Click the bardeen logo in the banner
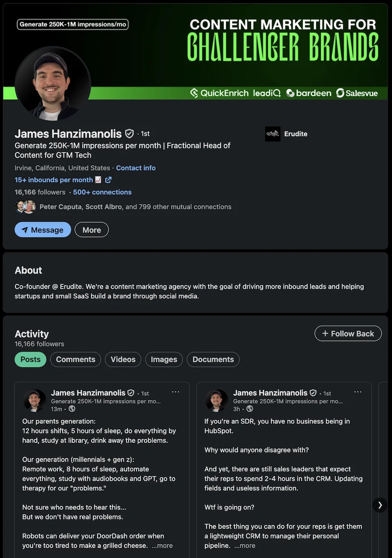Image resolution: width=392 pixels, height=558 pixels. pyautogui.click(x=309, y=93)
